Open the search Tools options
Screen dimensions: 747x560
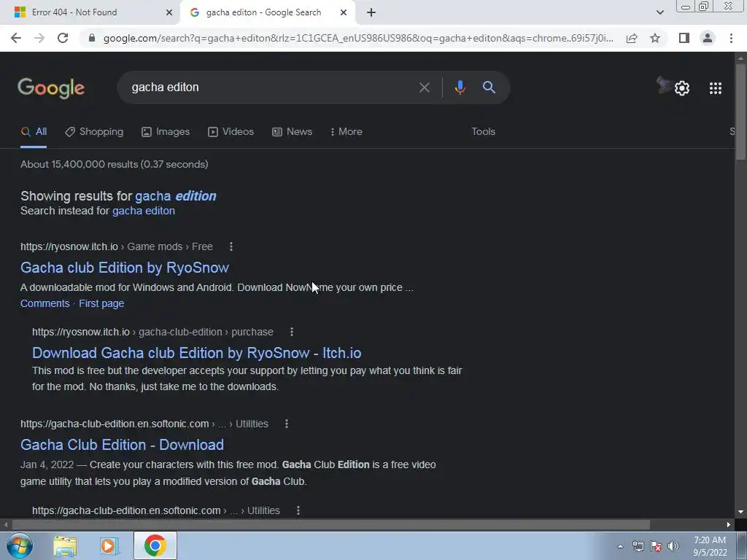(x=483, y=132)
